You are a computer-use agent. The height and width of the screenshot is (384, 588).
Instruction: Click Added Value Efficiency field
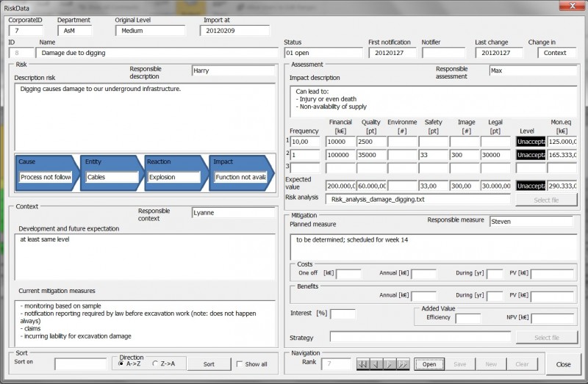(468, 319)
